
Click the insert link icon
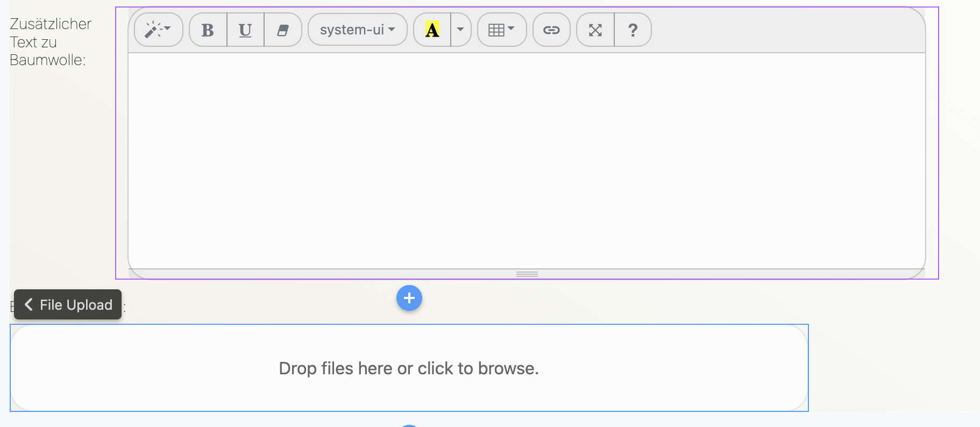551,30
